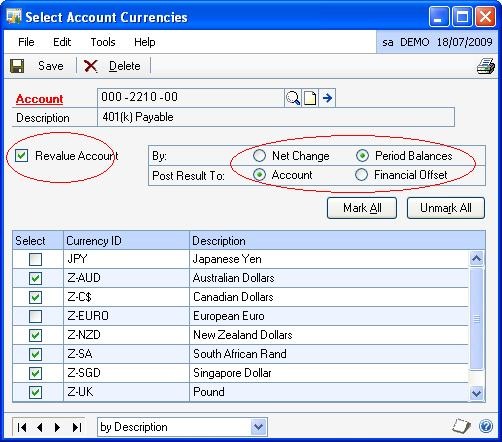502x442 pixels.
Task: Uncheck the Z-SA currency checkbox
Action: (35, 354)
